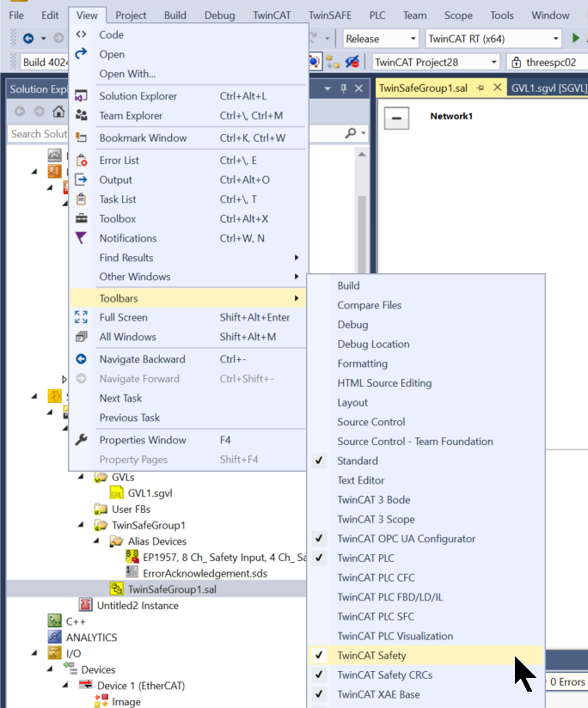Click the Task List clipboard icon

coord(82,198)
